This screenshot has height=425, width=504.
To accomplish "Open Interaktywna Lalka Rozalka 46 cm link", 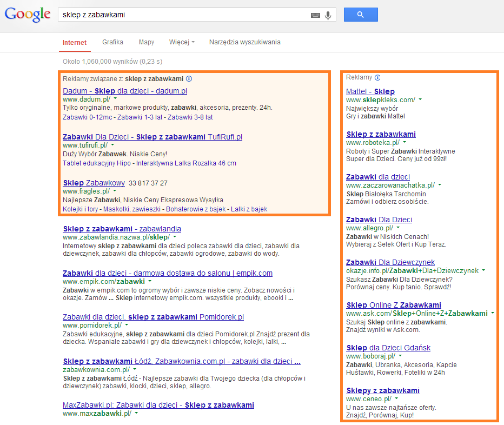I will click(186, 163).
